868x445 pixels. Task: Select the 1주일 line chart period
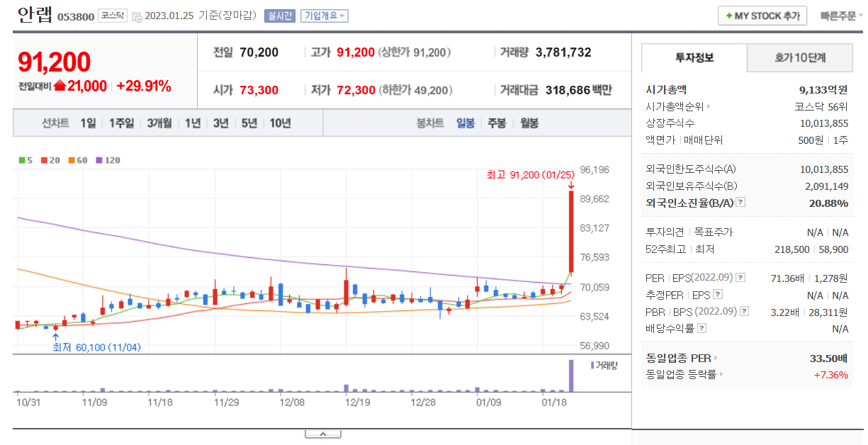(121, 123)
